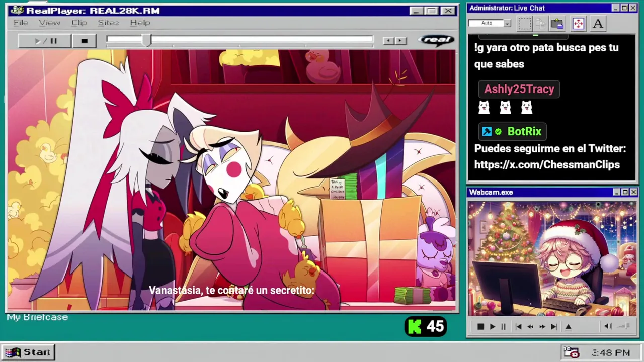644x362 pixels.
Task: Click the real logo in RealPlayer
Action: 436,40
